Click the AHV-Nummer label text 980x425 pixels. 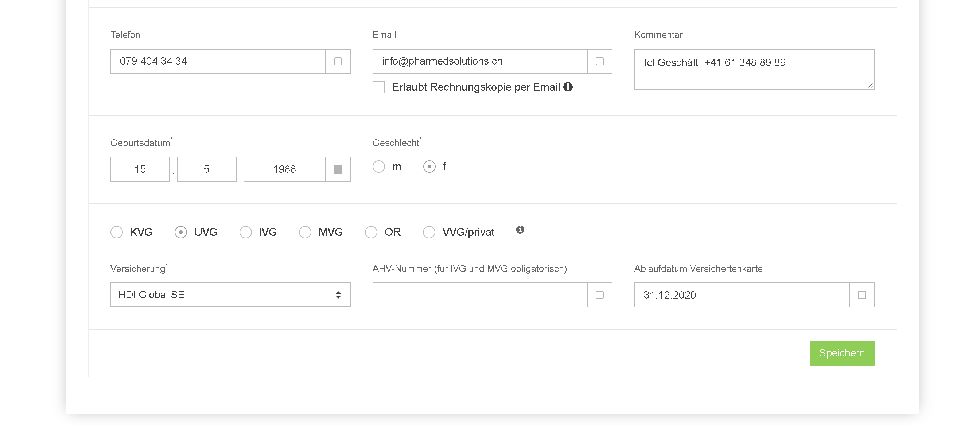coord(470,269)
